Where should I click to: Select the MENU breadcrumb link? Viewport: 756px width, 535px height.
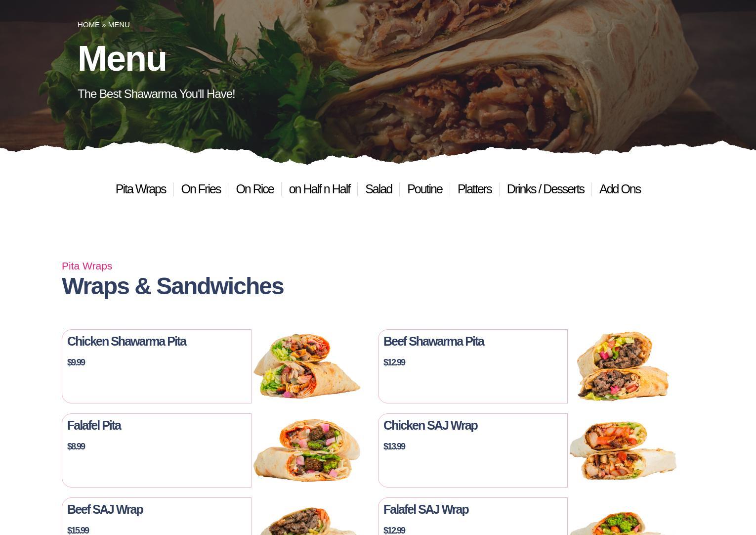pos(119,25)
